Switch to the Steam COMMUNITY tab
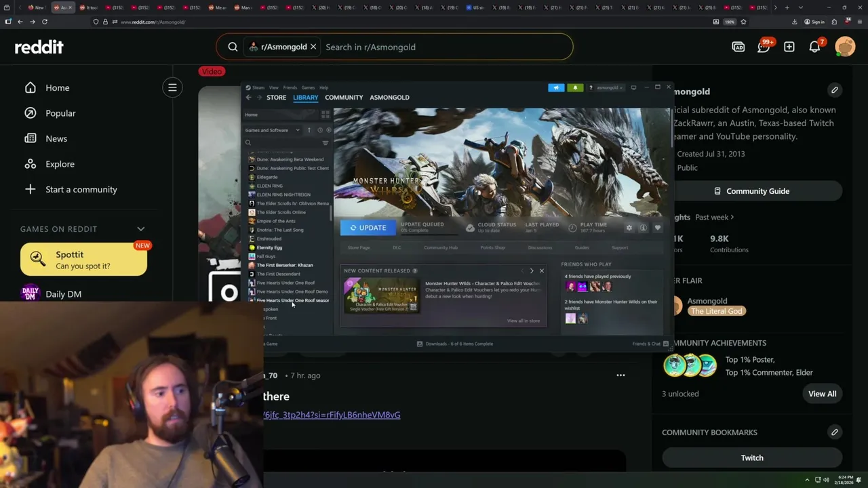This screenshot has width=868, height=488. [344, 98]
